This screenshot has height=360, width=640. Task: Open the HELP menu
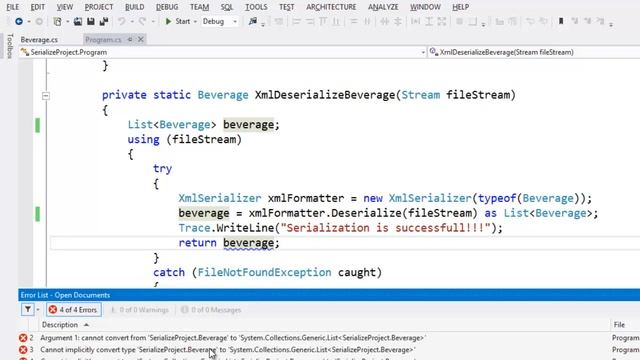(460, 7)
